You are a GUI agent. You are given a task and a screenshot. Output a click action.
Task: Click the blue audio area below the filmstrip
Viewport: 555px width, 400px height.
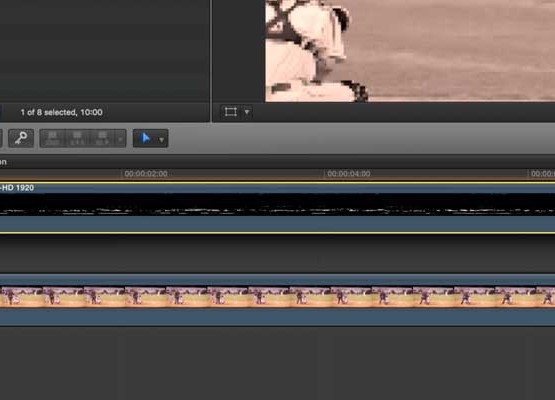click(x=278, y=317)
